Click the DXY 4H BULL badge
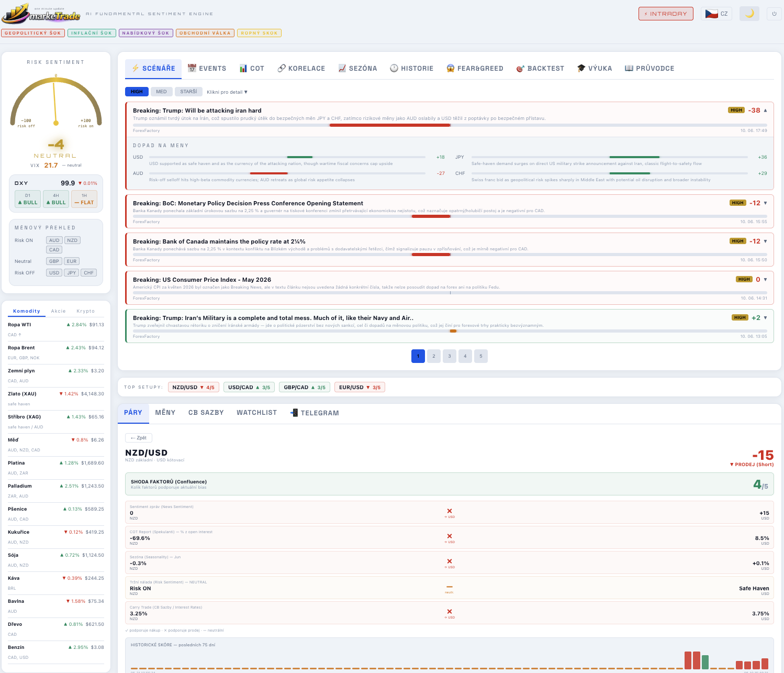784x673 pixels. (56, 200)
